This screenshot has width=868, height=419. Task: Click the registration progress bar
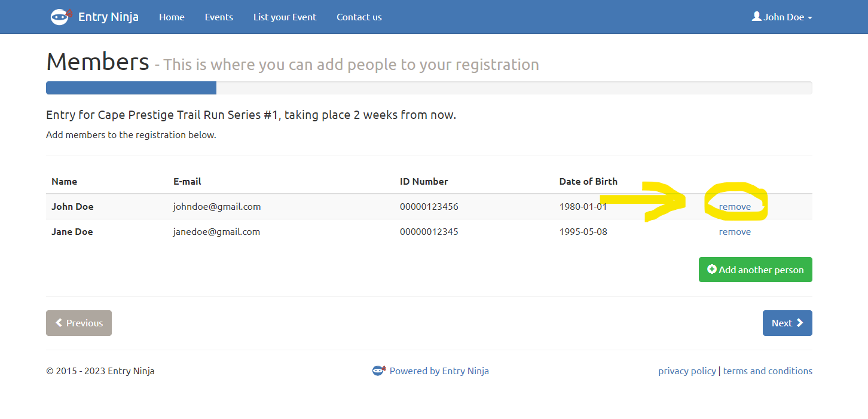pyautogui.click(x=429, y=88)
